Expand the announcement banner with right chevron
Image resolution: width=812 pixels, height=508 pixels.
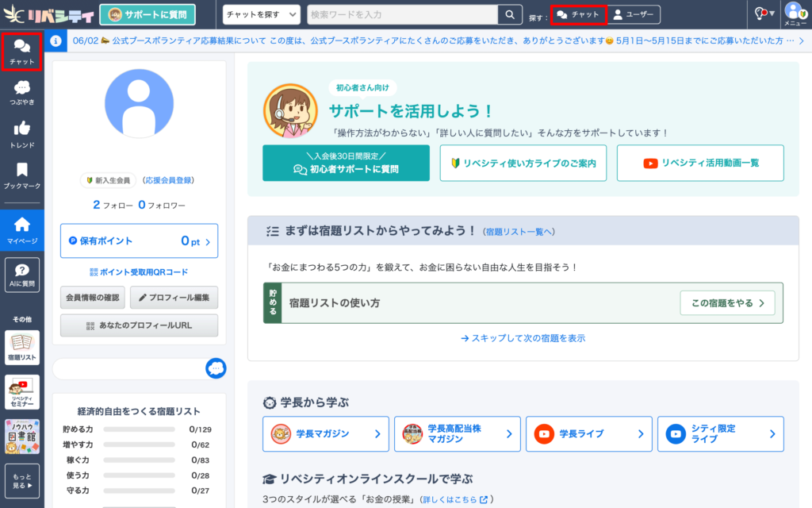801,40
